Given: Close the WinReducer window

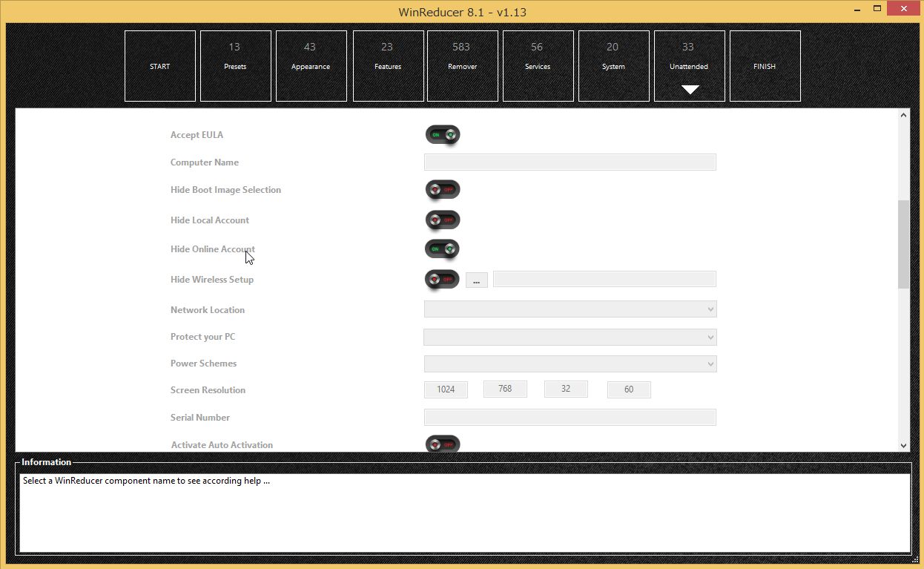Looking at the screenshot, I should [x=904, y=8].
